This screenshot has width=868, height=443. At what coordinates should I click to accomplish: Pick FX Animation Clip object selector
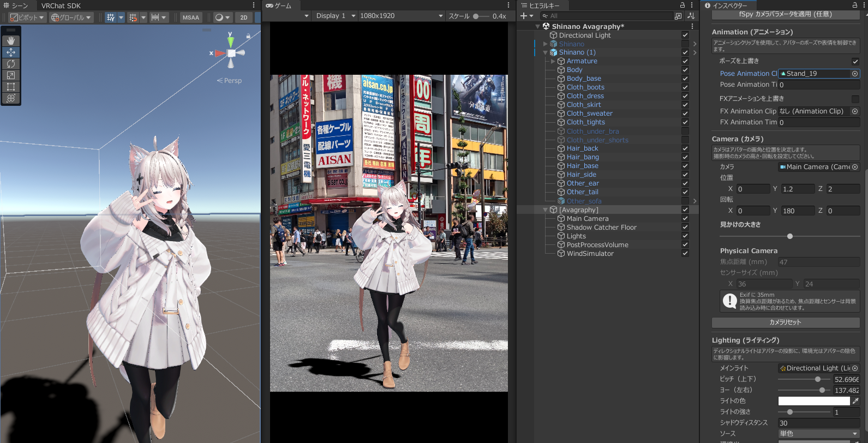(855, 111)
